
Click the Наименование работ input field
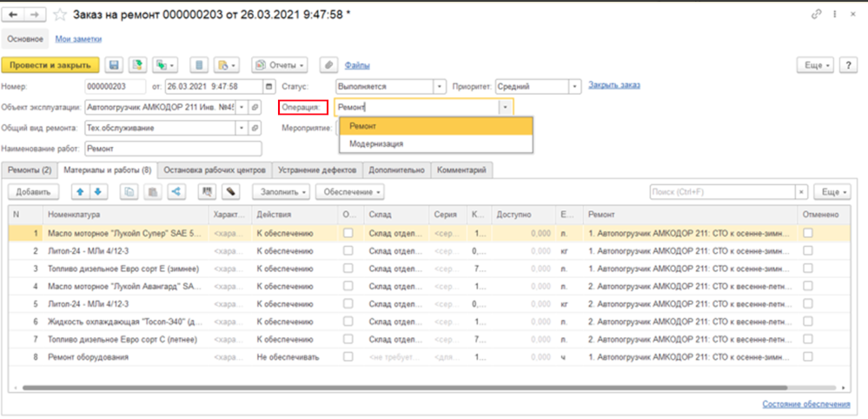coord(173,149)
